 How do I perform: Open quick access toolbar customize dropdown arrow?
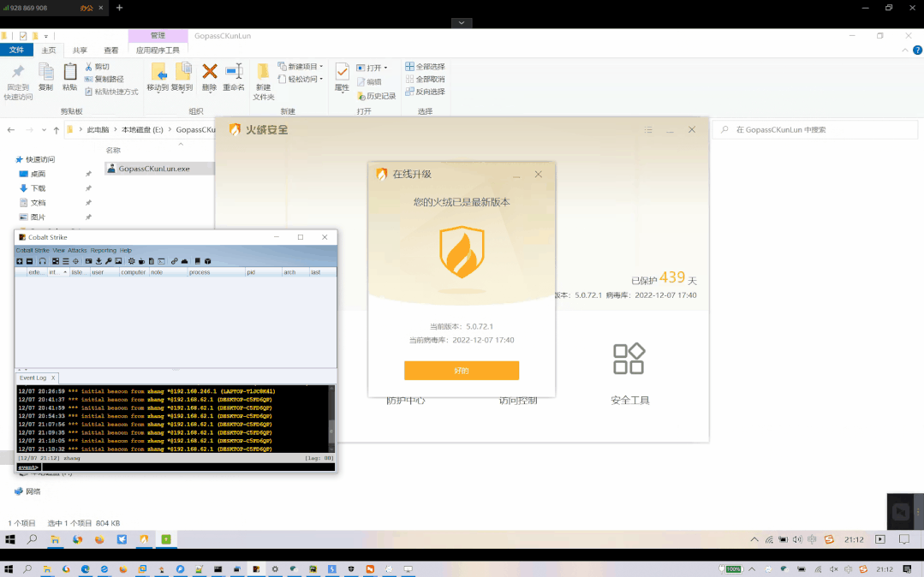click(x=46, y=36)
